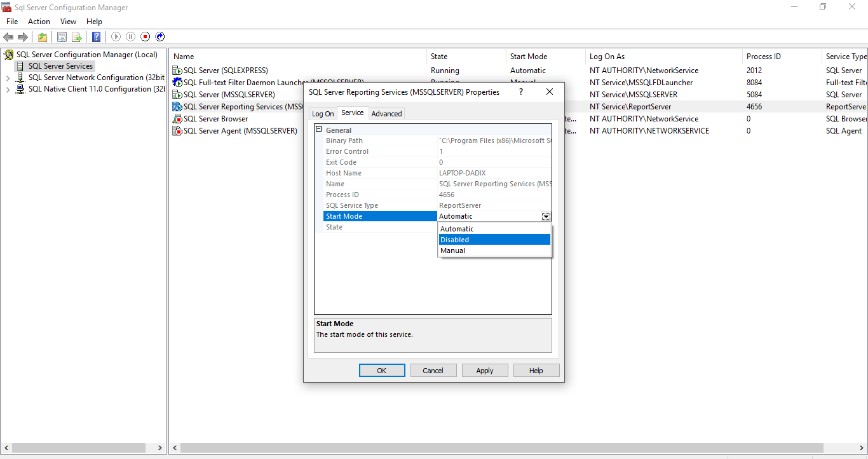Image resolution: width=868 pixels, height=459 pixels.
Task: Click the Forward arrow toolbar icon
Action: coord(23,37)
